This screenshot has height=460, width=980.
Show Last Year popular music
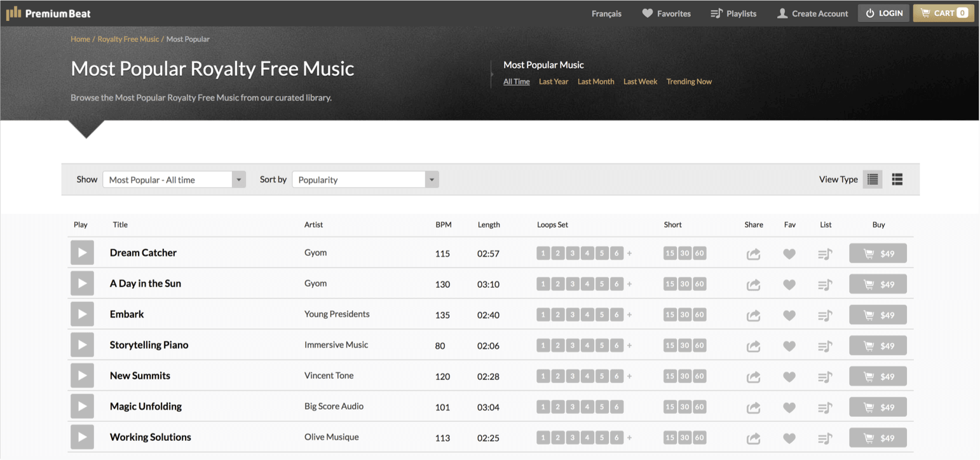(x=554, y=81)
